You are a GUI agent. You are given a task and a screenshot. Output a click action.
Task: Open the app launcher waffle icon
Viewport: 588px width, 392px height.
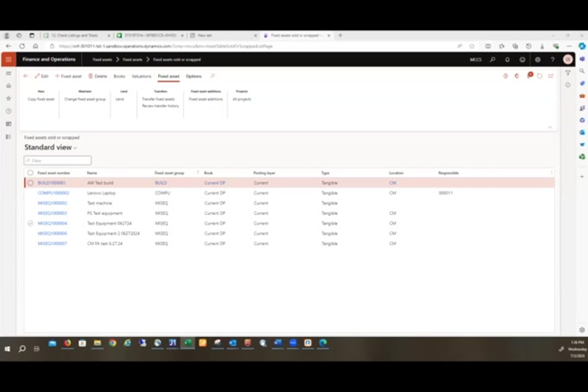click(x=8, y=60)
